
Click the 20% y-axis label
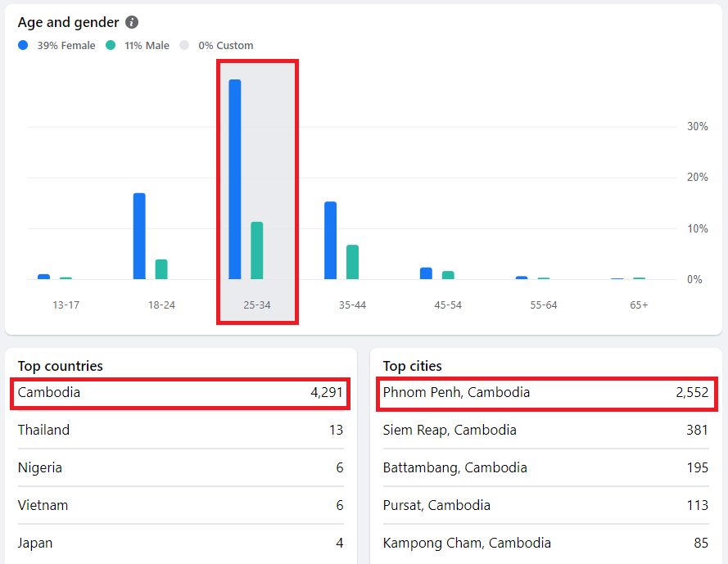tap(698, 177)
